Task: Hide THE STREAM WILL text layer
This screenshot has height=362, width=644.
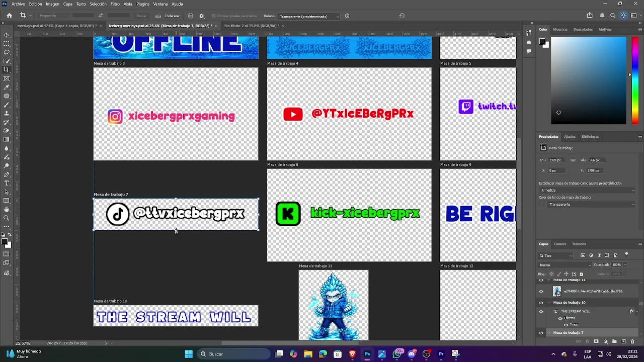Action: tap(541, 311)
